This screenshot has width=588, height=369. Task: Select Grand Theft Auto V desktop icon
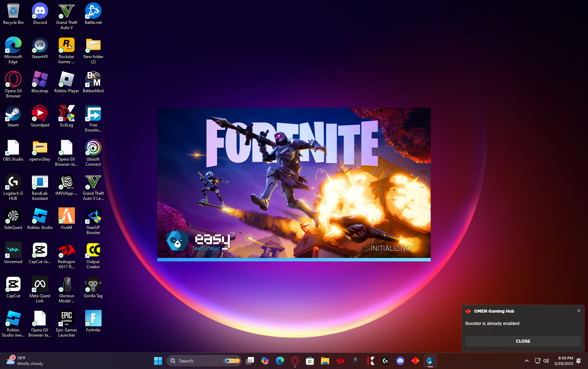(x=67, y=16)
